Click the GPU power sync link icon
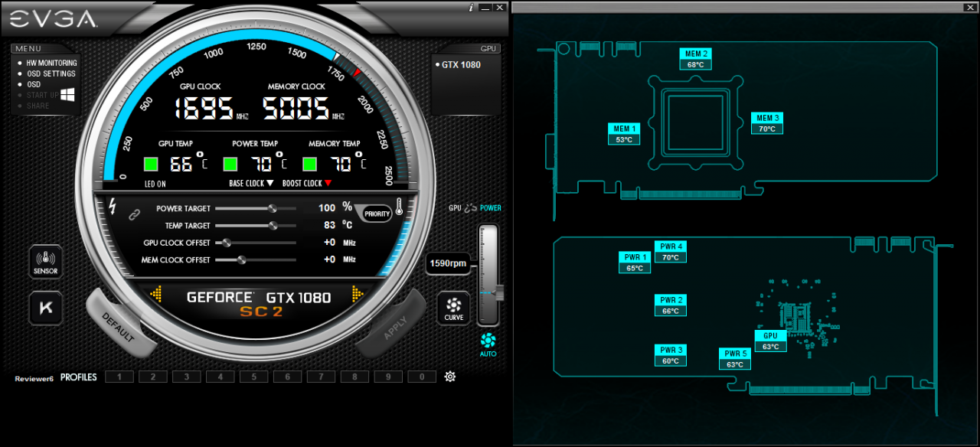980x447 pixels. tap(471, 208)
